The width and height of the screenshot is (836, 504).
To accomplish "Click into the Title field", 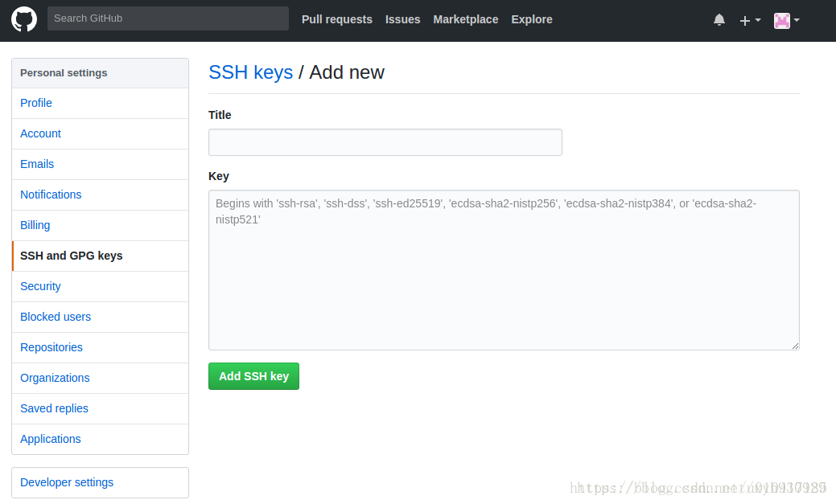I will 385,142.
